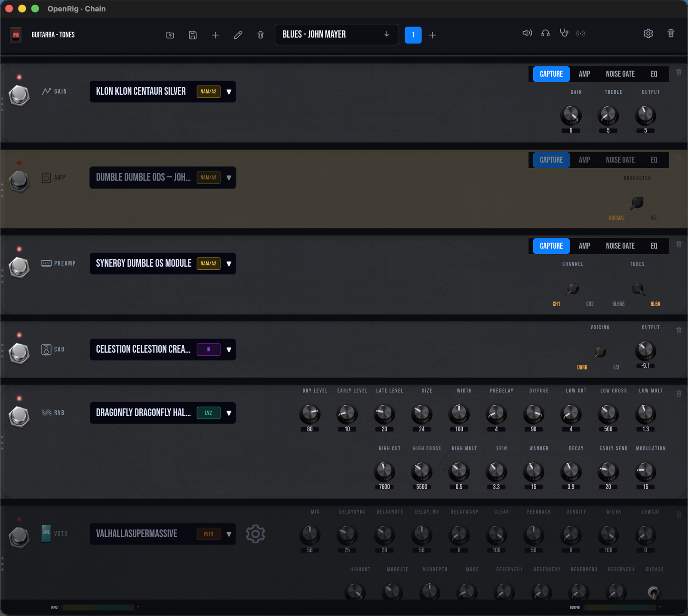This screenshot has height=616, width=688.
Task: Expand Dragonfly Hall reverb dropdown
Action: (229, 413)
